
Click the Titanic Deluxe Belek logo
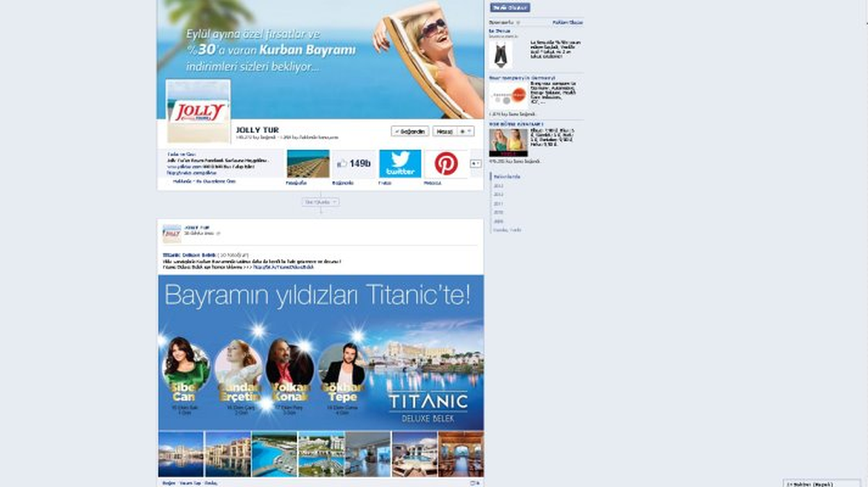428,407
